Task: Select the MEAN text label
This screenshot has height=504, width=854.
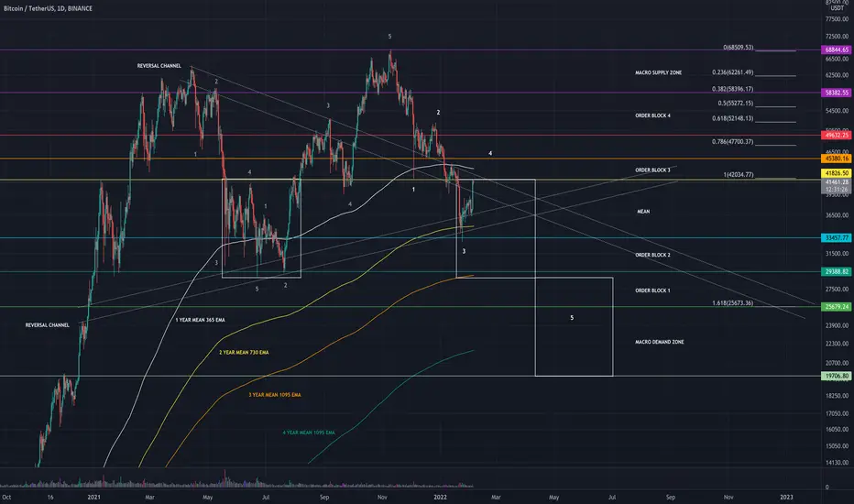Action: point(643,212)
